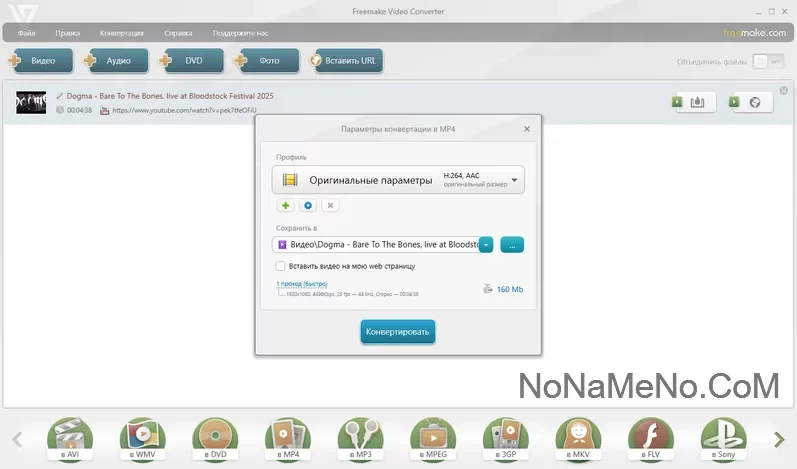This screenshot has height=469, width=797.
Task: Click the 1 проход (быстро) link
Action: (x=301, y=284)
